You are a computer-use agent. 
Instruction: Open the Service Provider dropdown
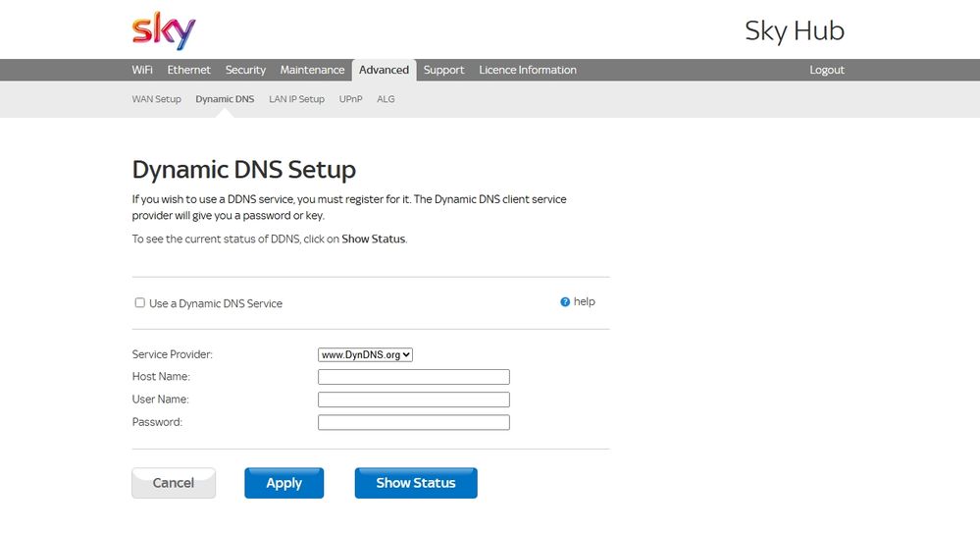(365, 354)
